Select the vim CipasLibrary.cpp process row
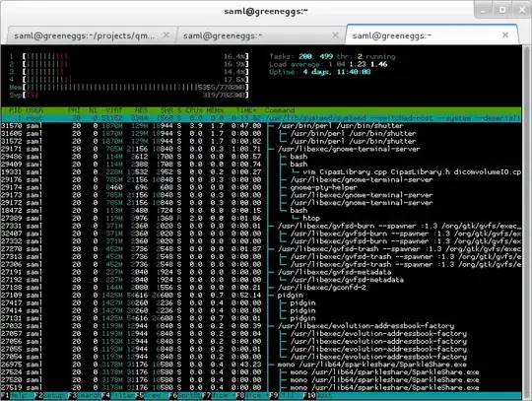This screenshot has height=401, width=532. pyautogui.click(x=261, y=172)
